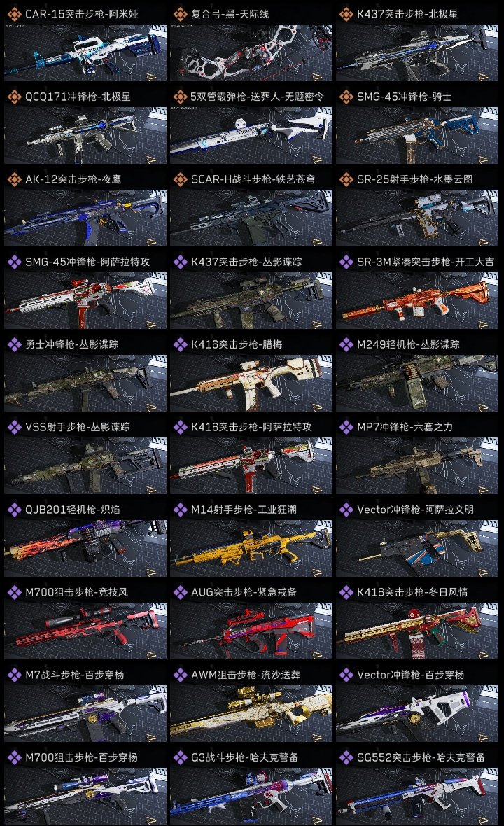Click purple rarity icon beside QJB201轻机枪-炽焰
Screen dimensions: 504x826
14,510
